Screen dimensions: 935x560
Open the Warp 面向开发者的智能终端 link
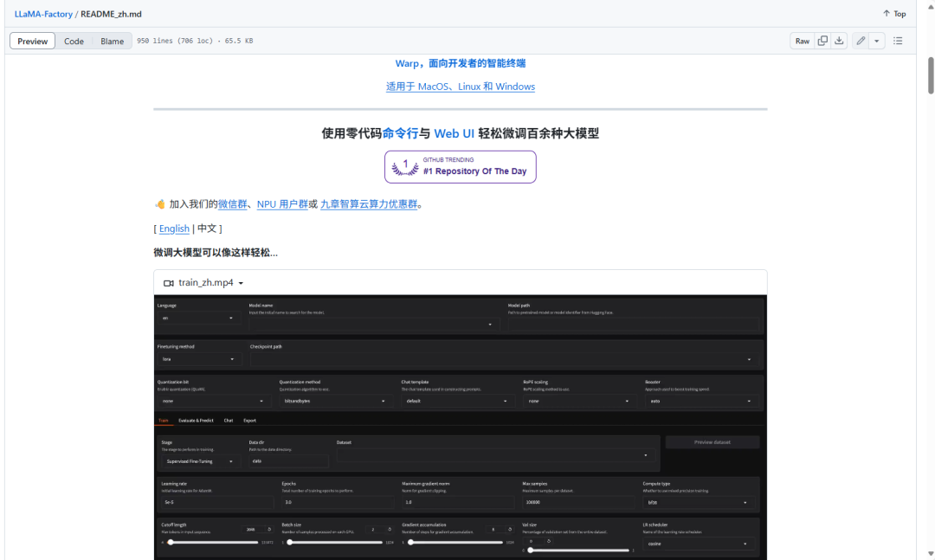[x=461, y=63]
